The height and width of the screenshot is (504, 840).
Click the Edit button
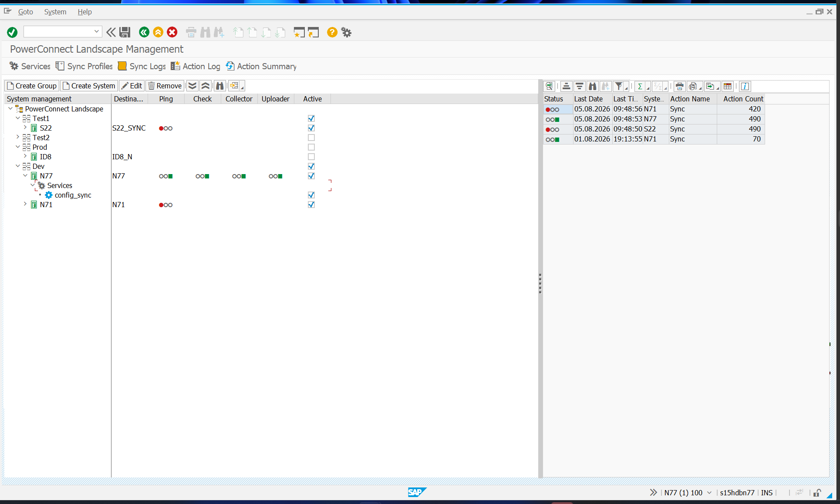point(132,86)
